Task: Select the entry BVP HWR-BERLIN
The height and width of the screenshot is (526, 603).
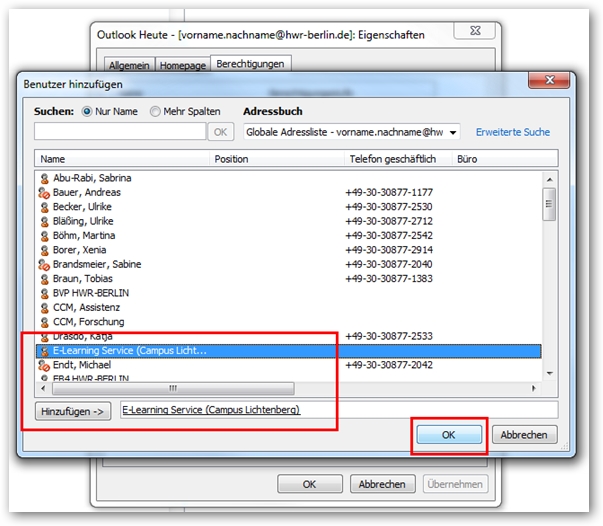Action: (91, 293)
